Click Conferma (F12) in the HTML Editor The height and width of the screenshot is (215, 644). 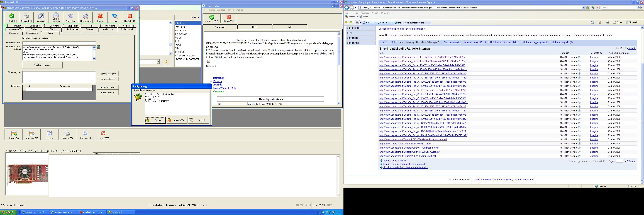(x=211, y=18)
